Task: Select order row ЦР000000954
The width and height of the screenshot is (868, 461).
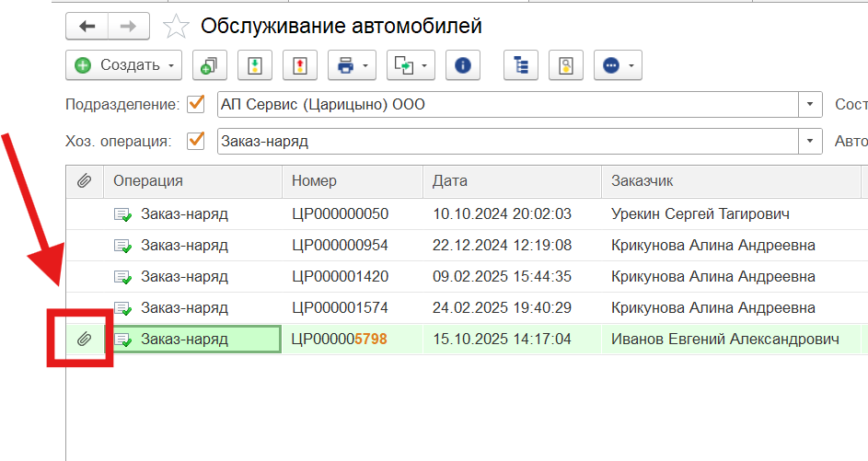Action: pos(340,246)
